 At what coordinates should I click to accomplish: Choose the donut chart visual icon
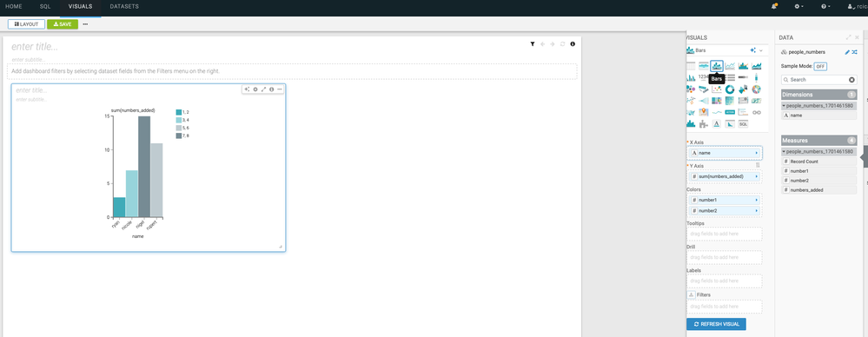pyautogui.click(x=730, y=89)
